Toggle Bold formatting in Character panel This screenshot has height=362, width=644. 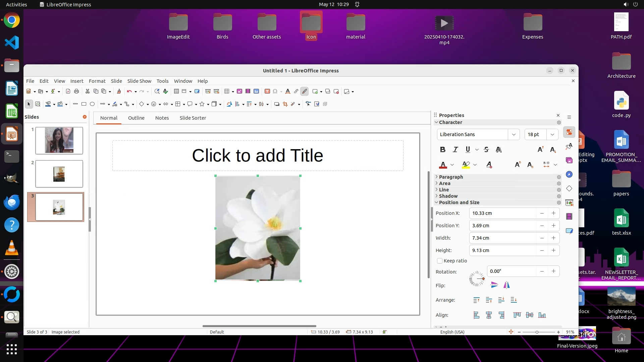(x=443, y=150)
